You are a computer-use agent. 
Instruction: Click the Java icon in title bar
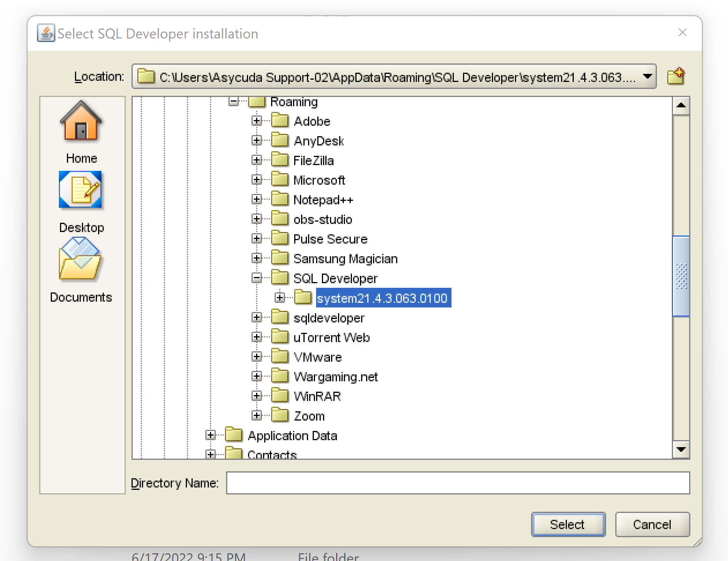point(46,33)
